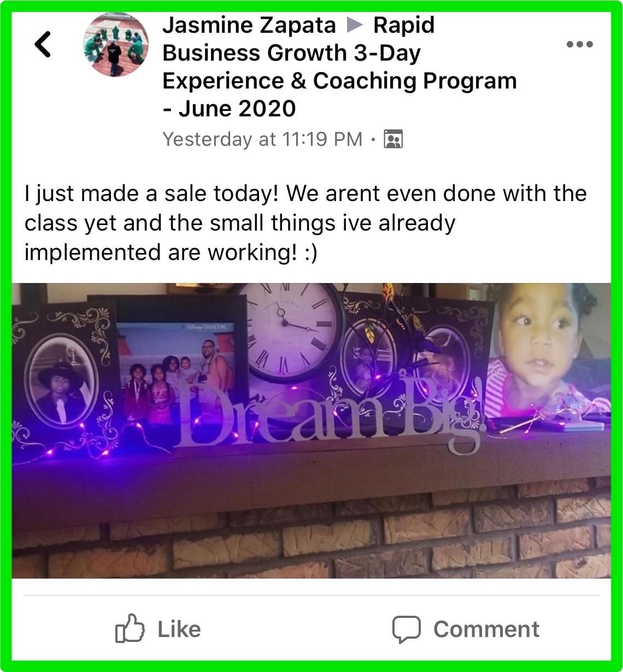
Task: Open the Rapid Business Growth group link
Action: (x=339, y=67)
